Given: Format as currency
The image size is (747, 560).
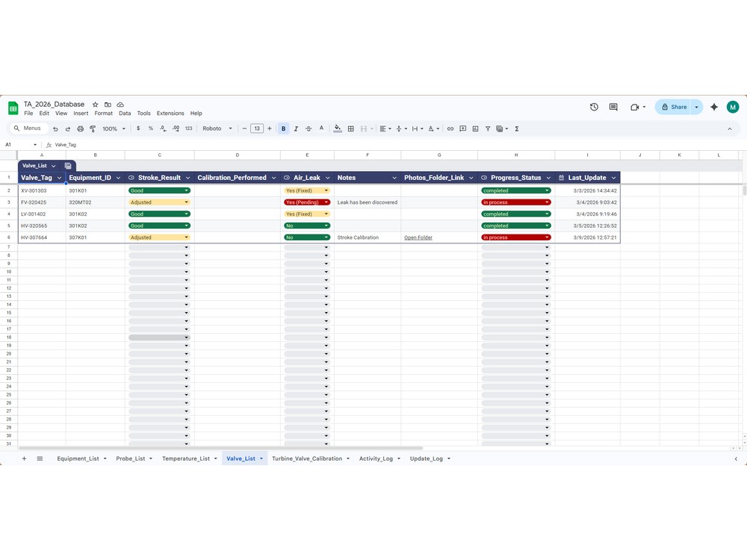Looking at the screenshot, I should (x=138, y=128).
